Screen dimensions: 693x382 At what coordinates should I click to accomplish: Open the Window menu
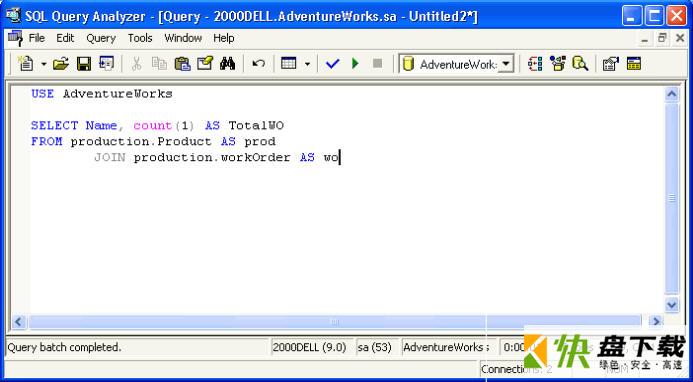(x=183, y=38)
